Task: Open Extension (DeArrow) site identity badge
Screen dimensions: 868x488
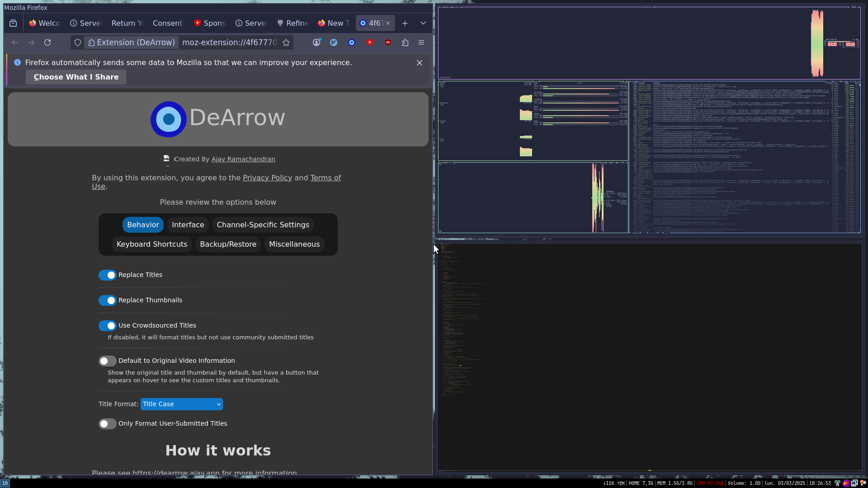Action: 132,42
